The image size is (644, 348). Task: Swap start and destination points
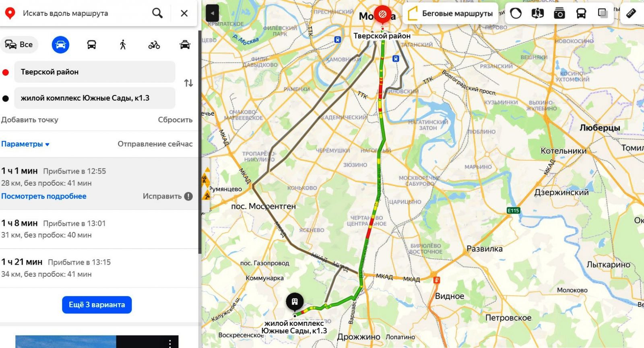[188, 83]
